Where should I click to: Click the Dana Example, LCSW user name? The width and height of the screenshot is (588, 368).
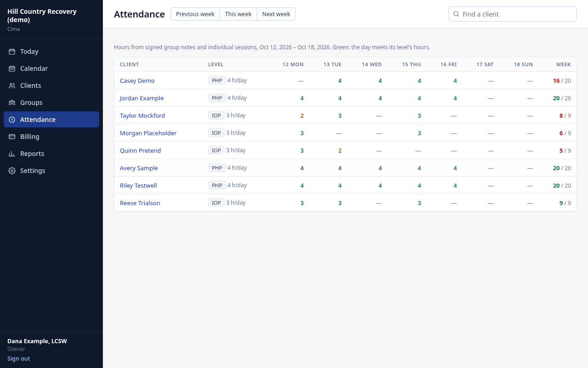37,341
